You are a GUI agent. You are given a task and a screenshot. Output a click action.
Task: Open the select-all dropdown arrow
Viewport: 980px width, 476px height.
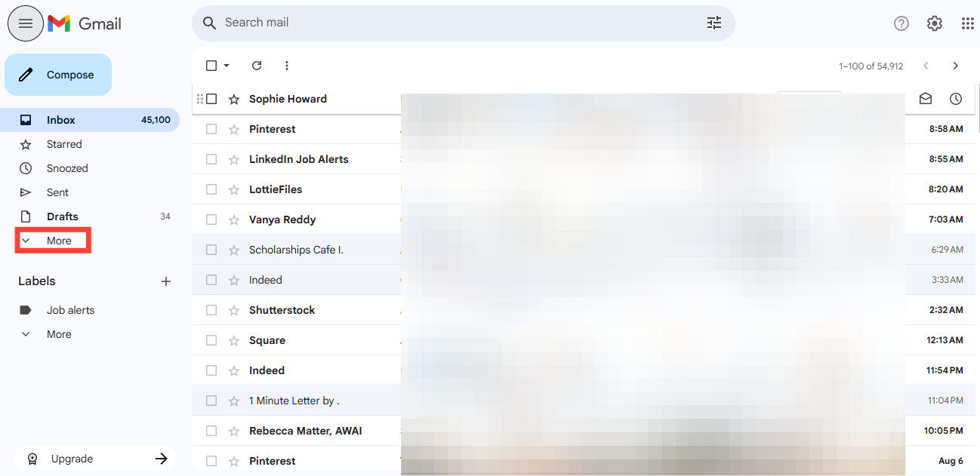[x=227, y=66]
